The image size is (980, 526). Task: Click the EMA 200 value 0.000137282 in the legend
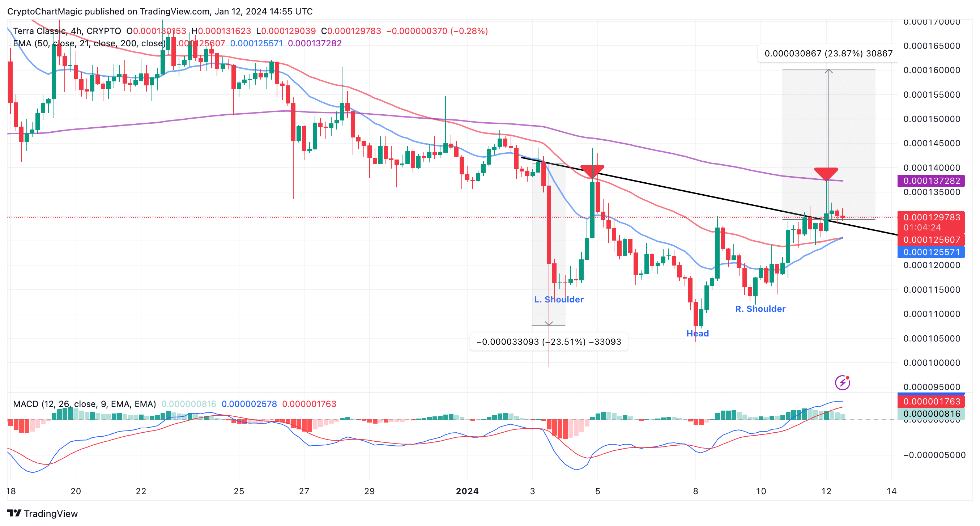click(x=315, y=43)
